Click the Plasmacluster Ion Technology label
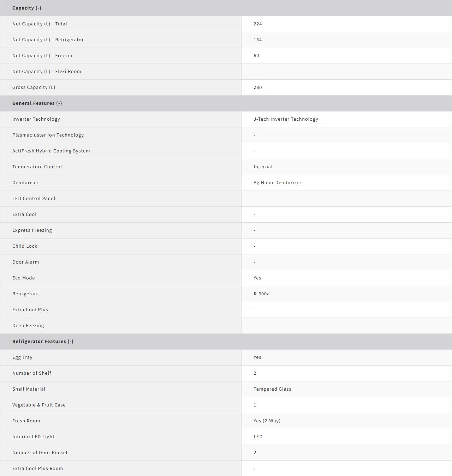Screen dimensions: 452x476 [x=48, y=135]
